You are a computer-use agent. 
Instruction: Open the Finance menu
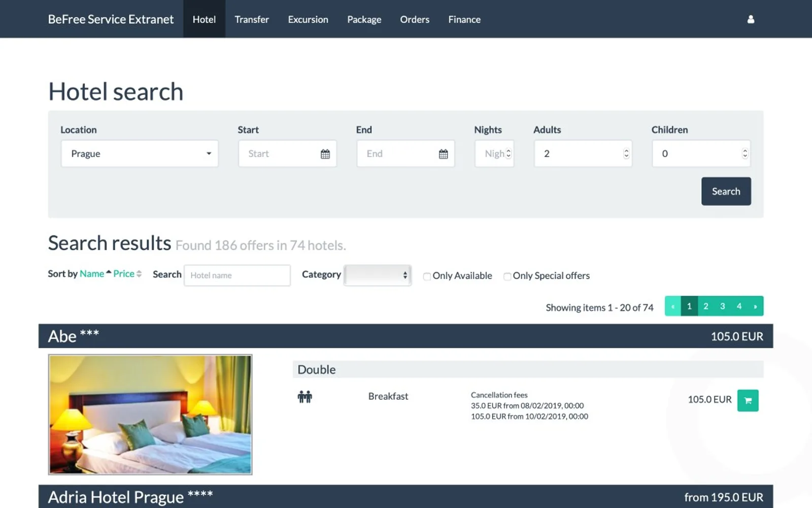[464, 19]
